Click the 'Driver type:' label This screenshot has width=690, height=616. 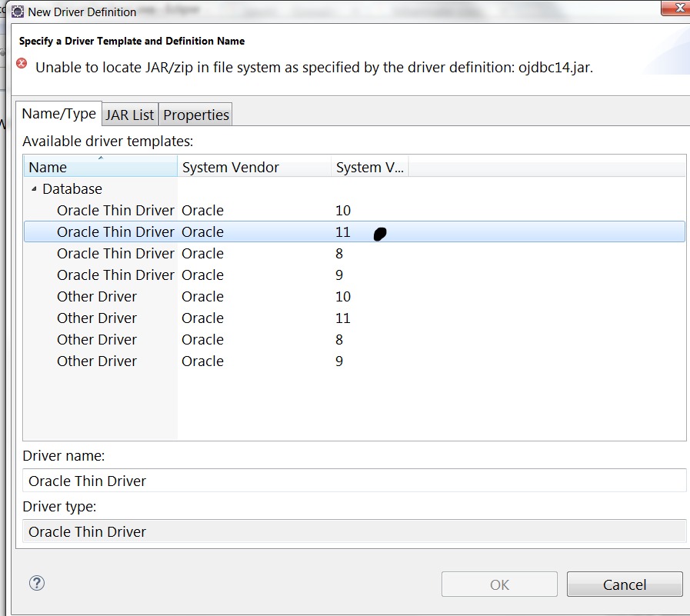pos(59,507)
